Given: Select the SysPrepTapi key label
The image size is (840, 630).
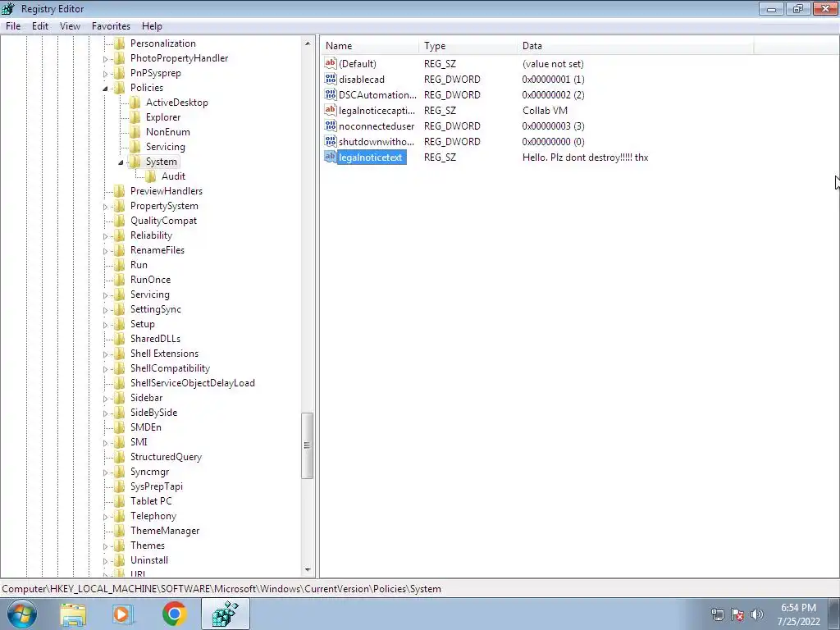Looking at the screenshot, I should coord(157,486).
